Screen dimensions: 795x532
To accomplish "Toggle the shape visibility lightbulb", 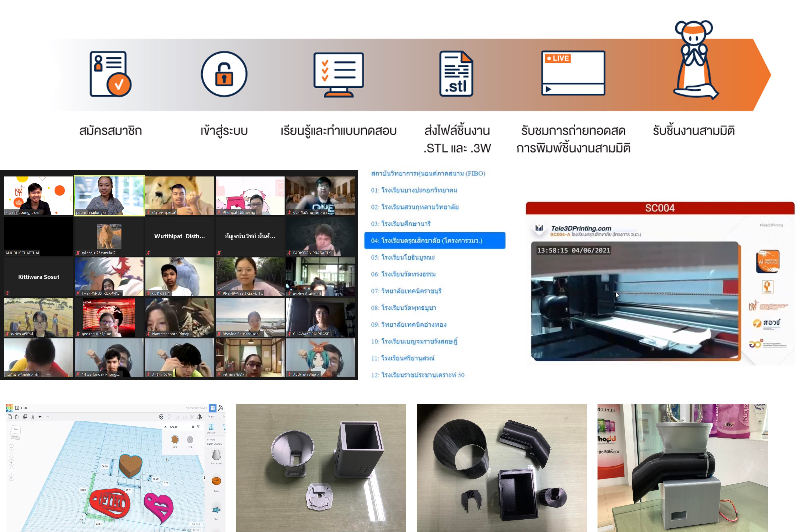I will click(199, 427).
